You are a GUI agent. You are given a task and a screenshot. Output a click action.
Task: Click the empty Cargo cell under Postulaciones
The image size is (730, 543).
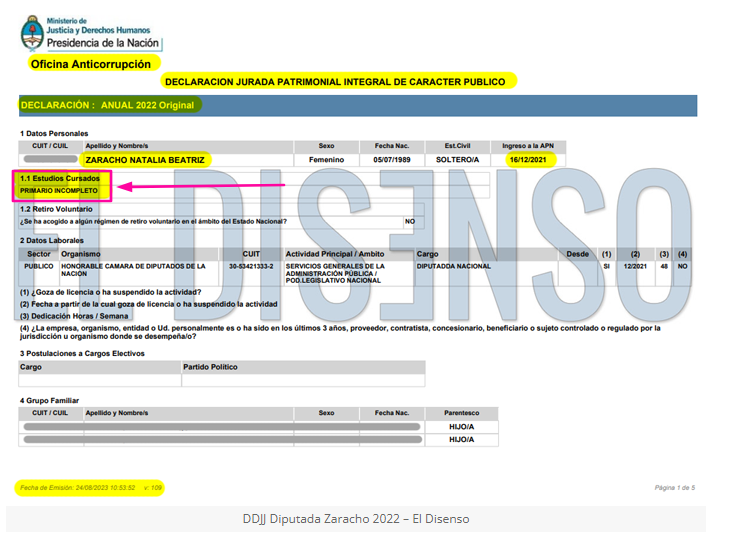(100, 380)
